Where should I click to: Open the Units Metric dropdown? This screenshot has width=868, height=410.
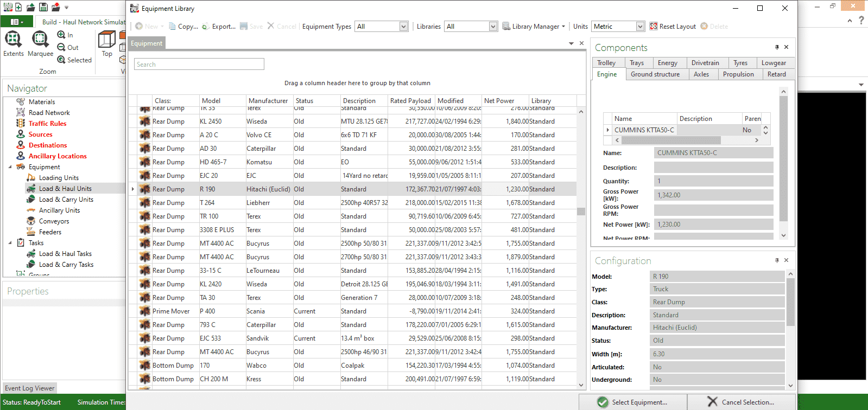pos(640,26)
